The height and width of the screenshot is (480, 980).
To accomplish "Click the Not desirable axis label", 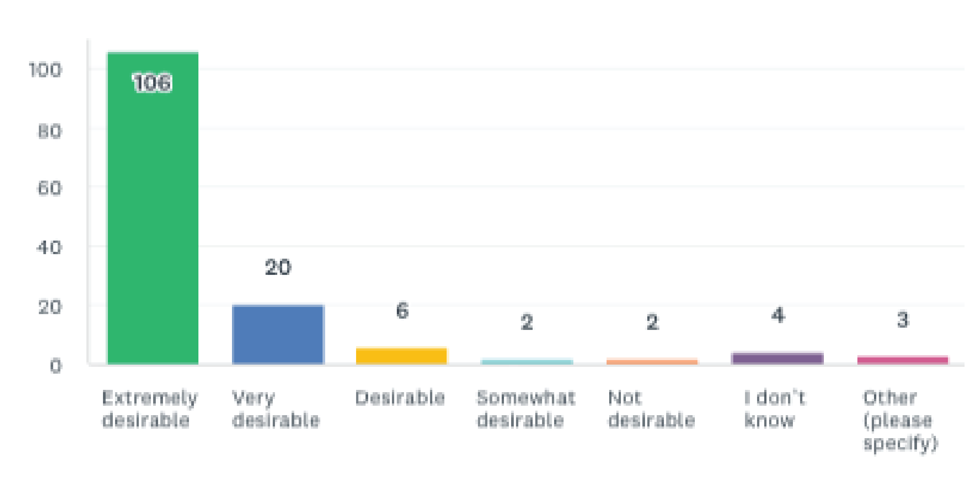I will pyautogui.click(x=651, y=409).
